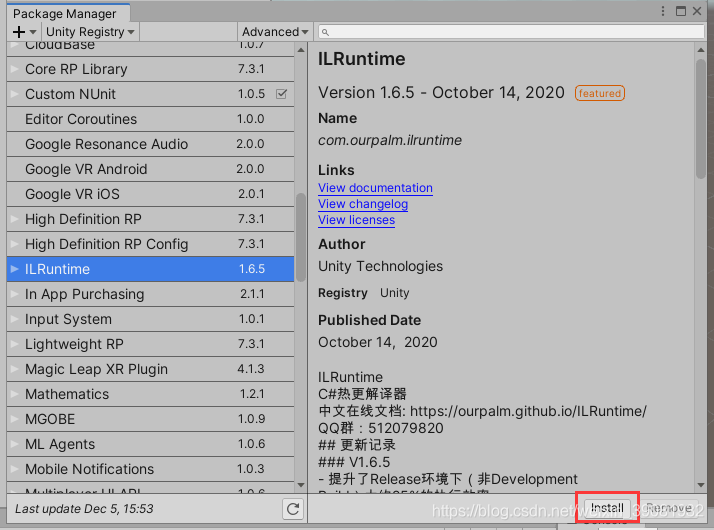
Task: Open the Advanced dropdown menu
Action: (275, 32)
